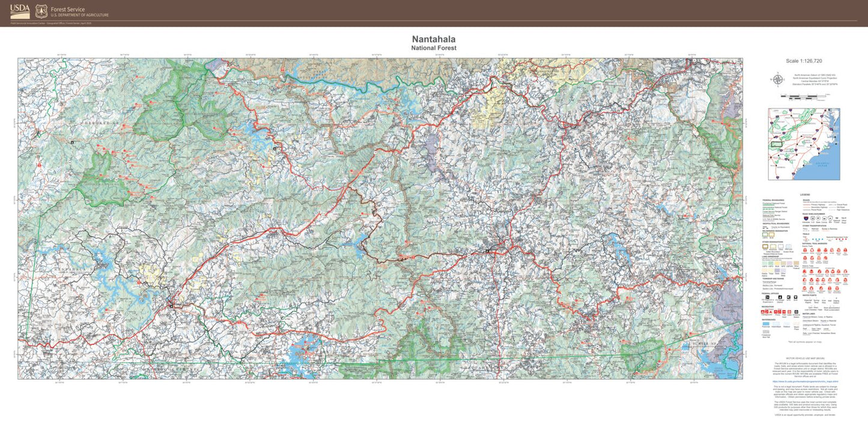Select the compass rose symbol
The image size is (868, 429).
tap(777, 79)
